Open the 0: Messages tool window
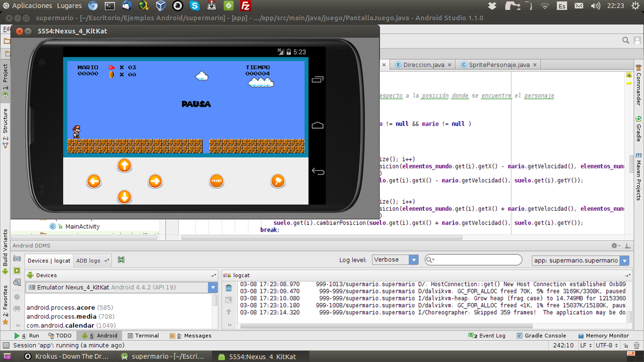 tap(190, 336)
